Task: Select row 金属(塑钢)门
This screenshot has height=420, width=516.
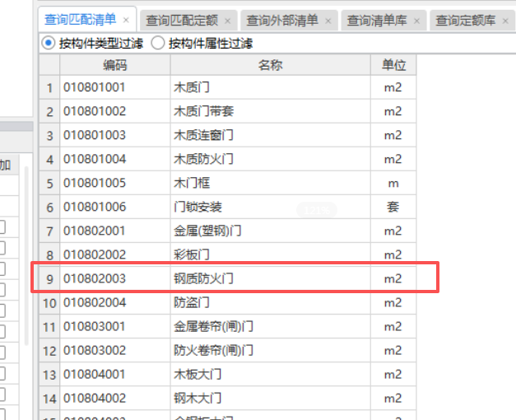Action: pyautogui.click(x=228, y=231)
